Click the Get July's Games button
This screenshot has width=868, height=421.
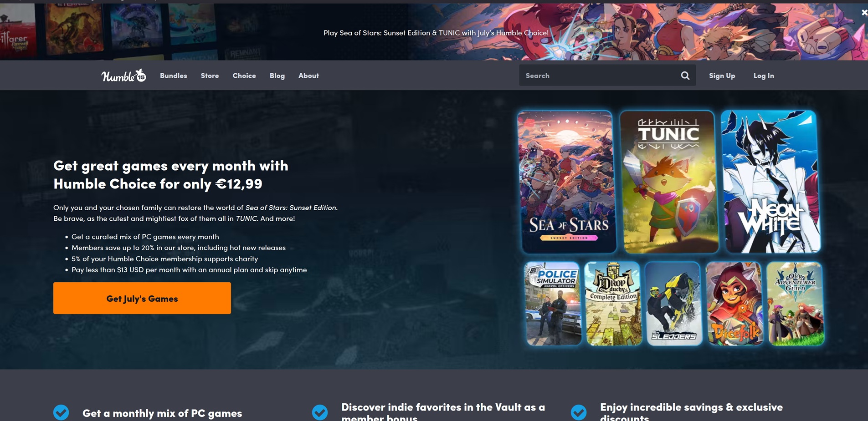click(x=142, y=298)
